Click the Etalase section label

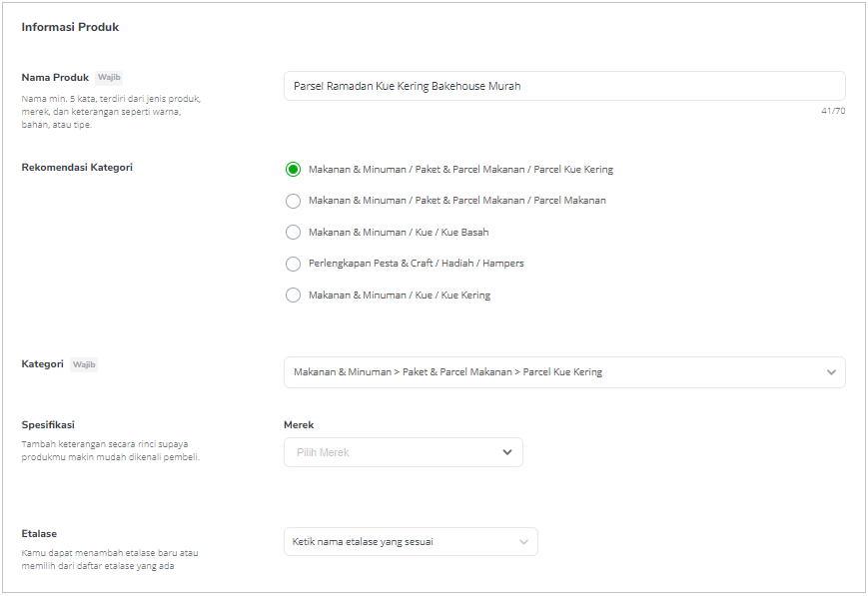(39, 533)
